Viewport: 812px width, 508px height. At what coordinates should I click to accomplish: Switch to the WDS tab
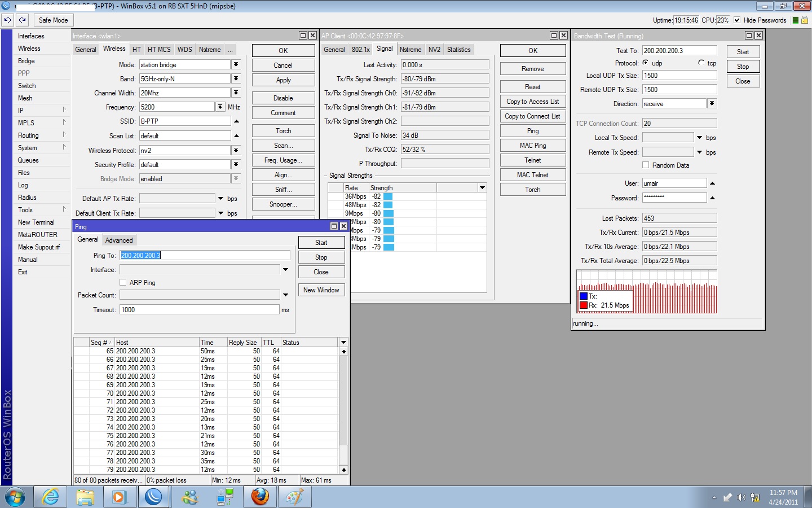[185, 50]
